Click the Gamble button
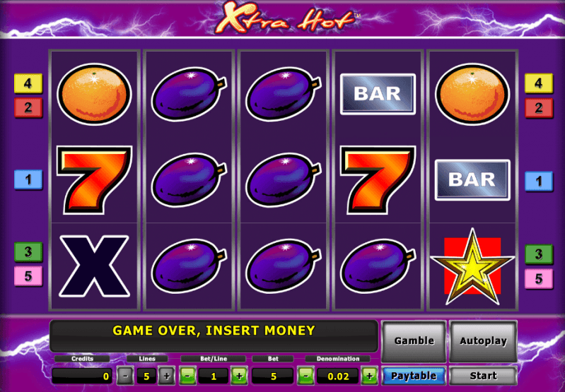565x392 pixels. (x=414, y=341)
